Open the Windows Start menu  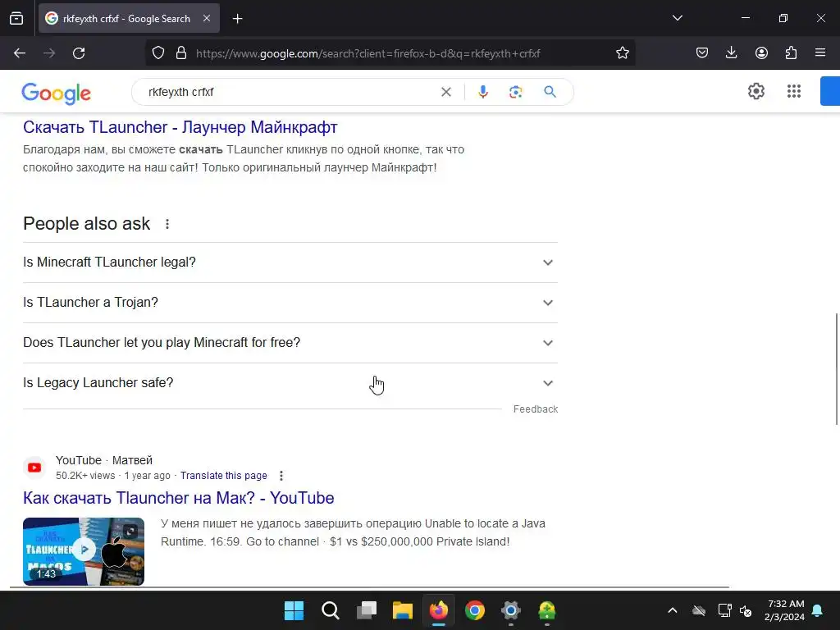pos(294,610)
